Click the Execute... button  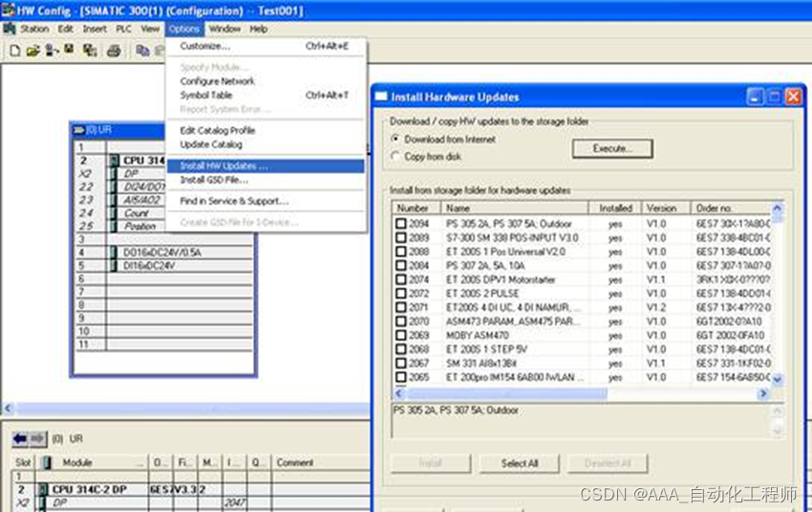point(612,149)
